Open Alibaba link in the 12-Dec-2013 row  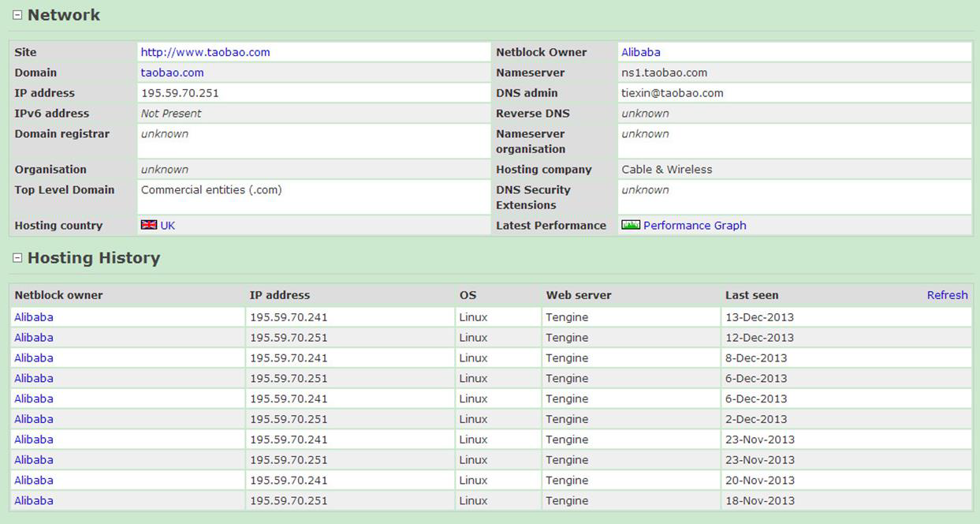click(x=34, y=338)
